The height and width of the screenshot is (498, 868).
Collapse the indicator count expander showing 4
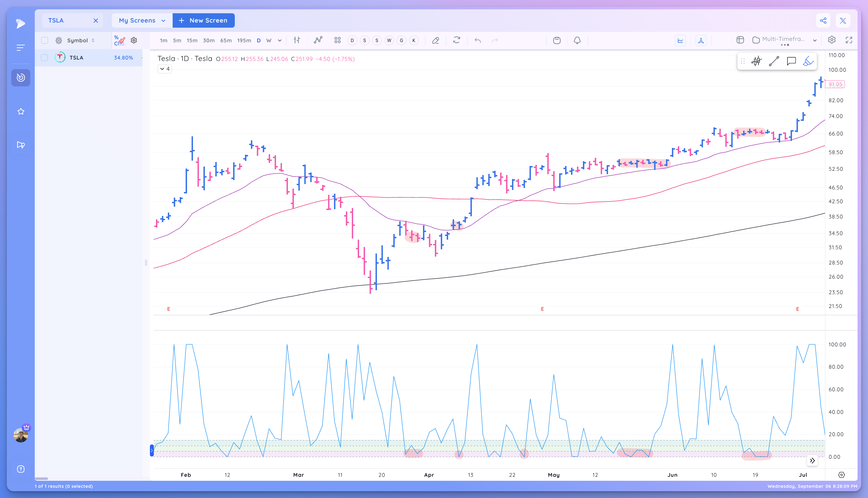coord(165,69)
